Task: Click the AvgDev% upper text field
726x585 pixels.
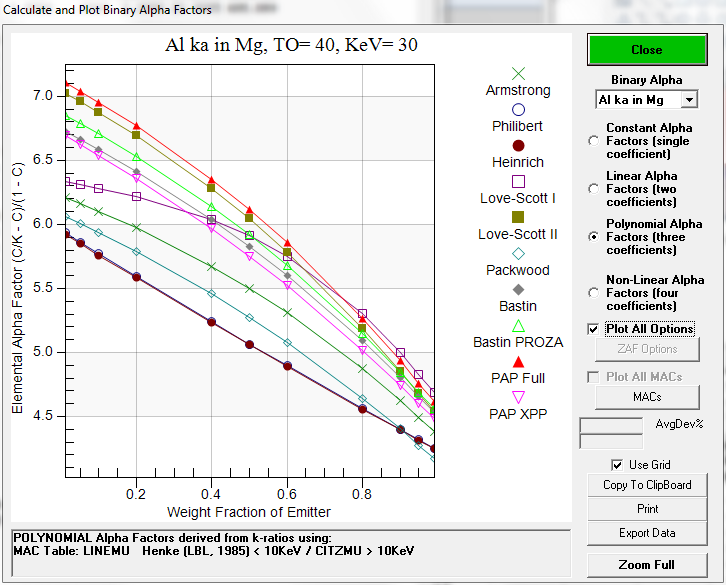Action: point(610,425)
